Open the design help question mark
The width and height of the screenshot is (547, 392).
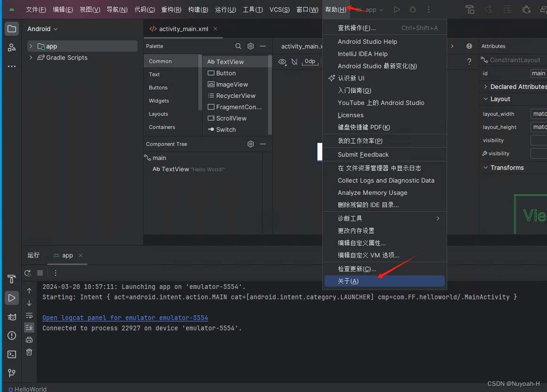click(x=469, y=62)
